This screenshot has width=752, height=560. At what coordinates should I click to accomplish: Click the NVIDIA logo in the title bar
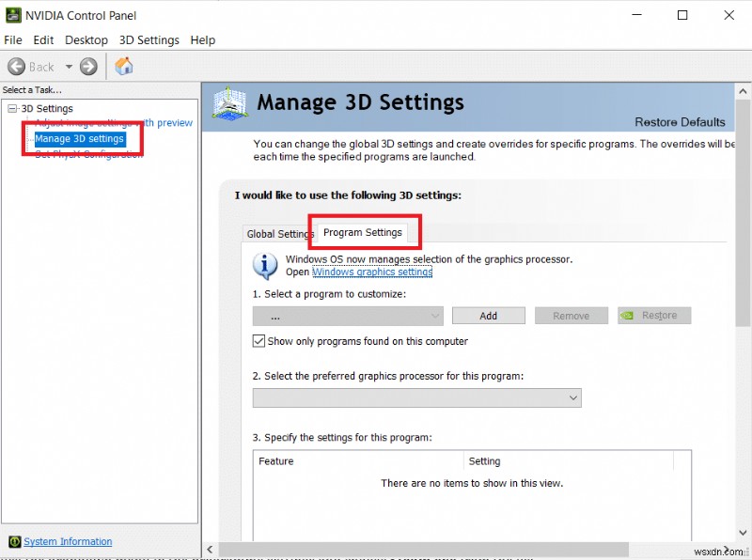pos(11,15)
